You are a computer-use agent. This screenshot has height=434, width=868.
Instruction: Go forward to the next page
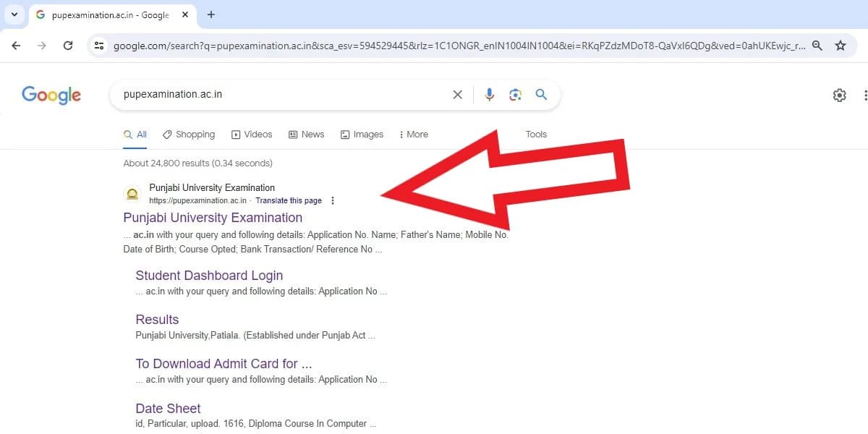(x=42, y=46)
